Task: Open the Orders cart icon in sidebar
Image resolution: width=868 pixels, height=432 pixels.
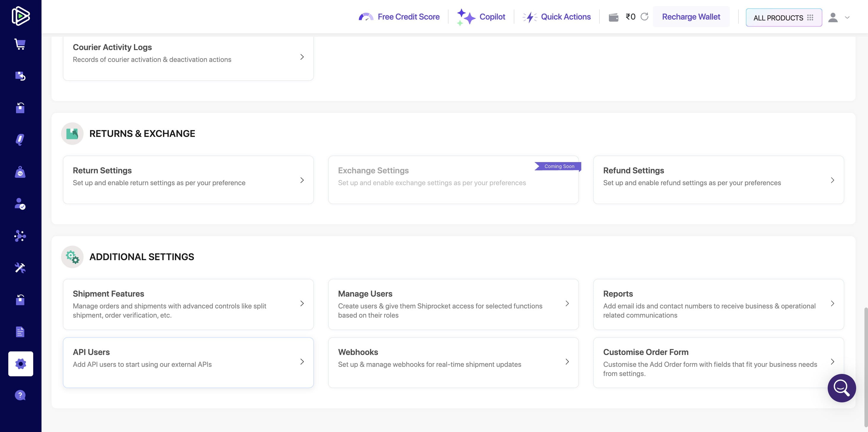Action: point(20,44)
